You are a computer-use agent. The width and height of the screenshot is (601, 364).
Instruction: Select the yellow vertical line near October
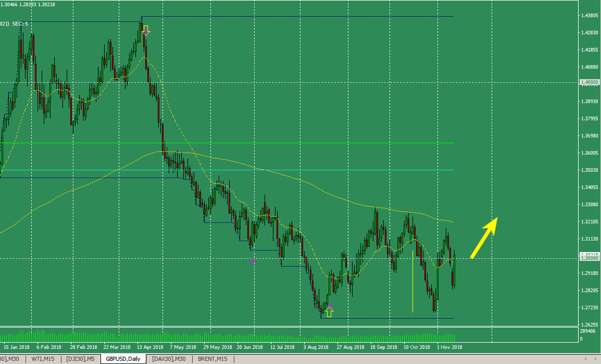(413, 281)
